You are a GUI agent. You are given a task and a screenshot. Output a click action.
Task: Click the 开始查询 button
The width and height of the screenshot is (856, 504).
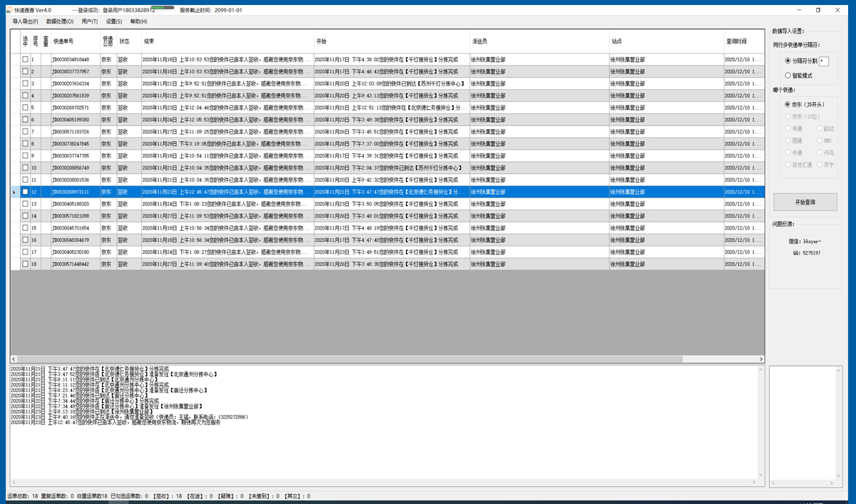click(x=805, y=202)
